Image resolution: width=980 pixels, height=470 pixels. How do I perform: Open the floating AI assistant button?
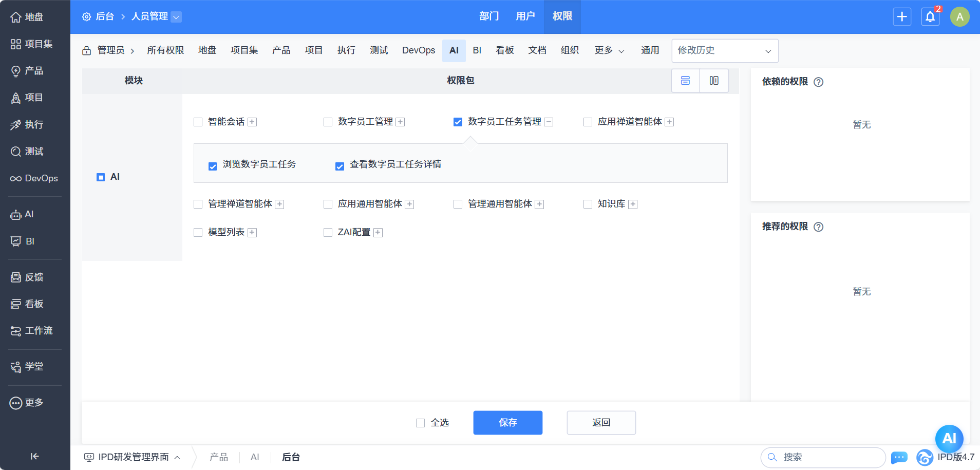click(949, 438)
